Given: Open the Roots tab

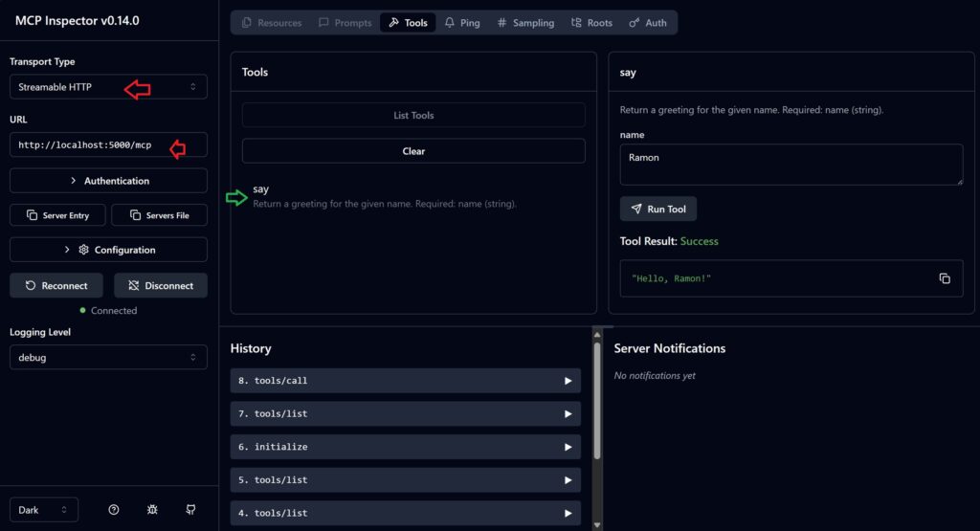Looking at the screenshot, I should [x=591, y=23].
